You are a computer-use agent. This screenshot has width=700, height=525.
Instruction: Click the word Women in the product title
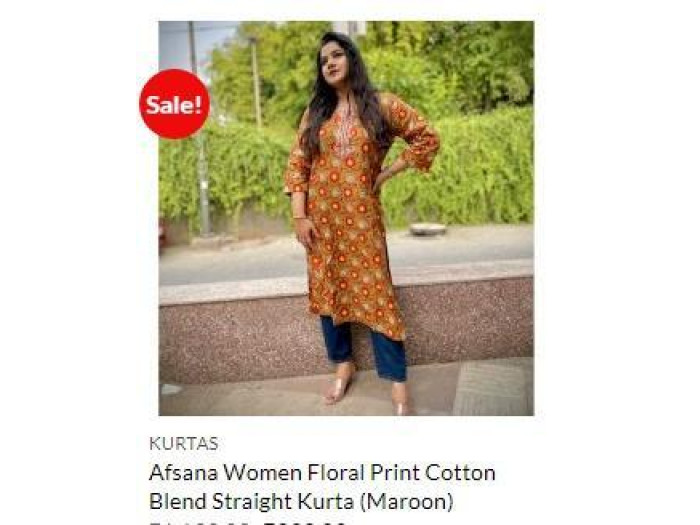pos(262,473)
